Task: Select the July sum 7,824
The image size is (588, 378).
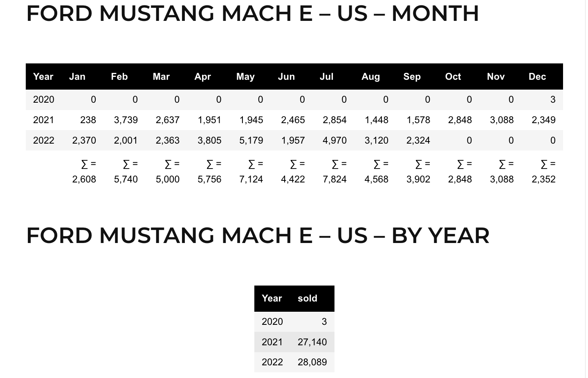Action: pyautogui.click(x=334, y=179)
